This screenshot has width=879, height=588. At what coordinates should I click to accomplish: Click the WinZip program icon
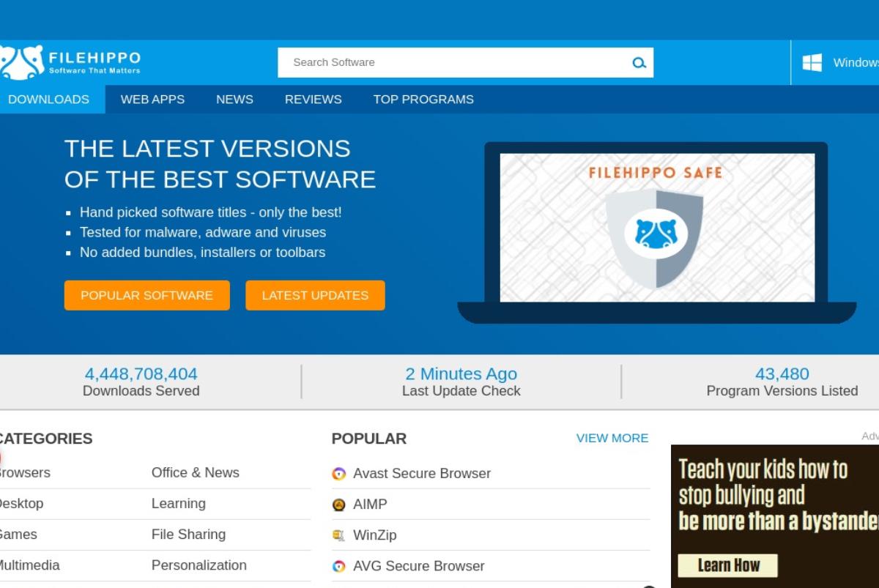click(338, 535)
